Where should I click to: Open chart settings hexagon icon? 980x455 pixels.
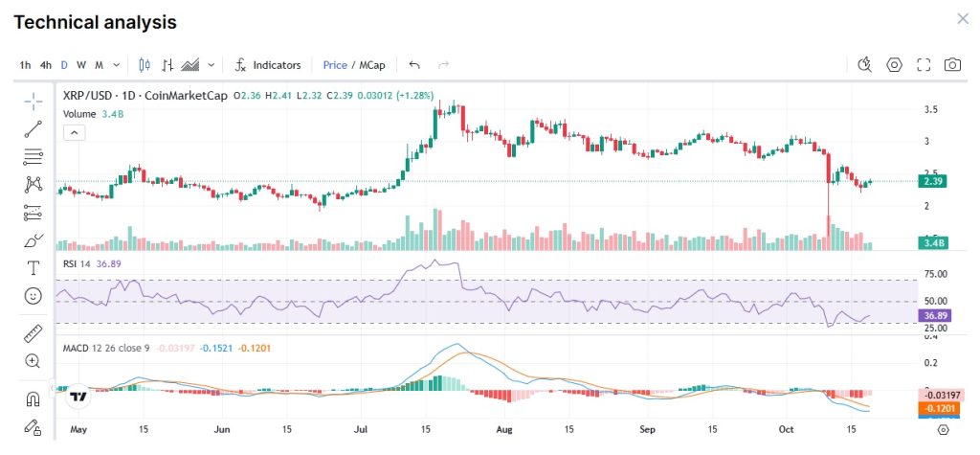(895, 64)
